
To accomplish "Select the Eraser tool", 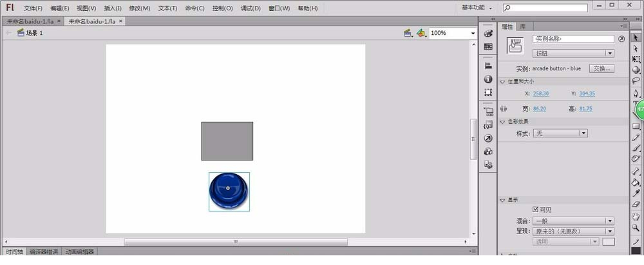I will (x=636, y=204).
